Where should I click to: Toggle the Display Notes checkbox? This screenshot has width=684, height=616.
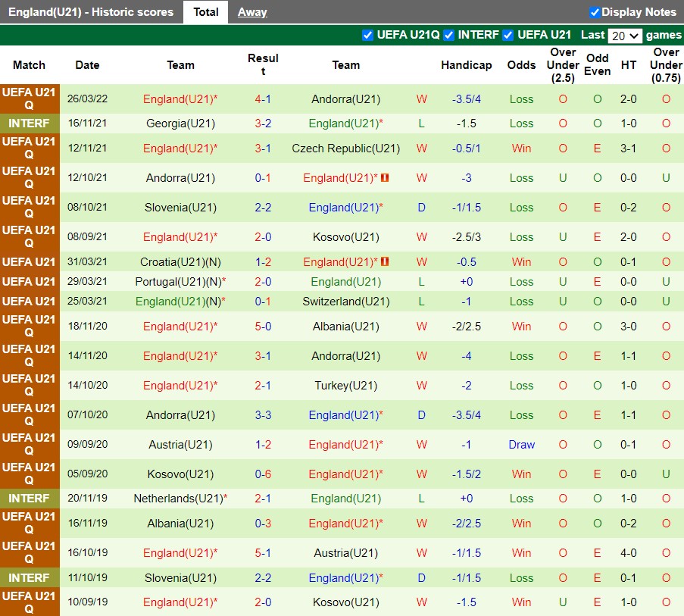tap(595, 12)
